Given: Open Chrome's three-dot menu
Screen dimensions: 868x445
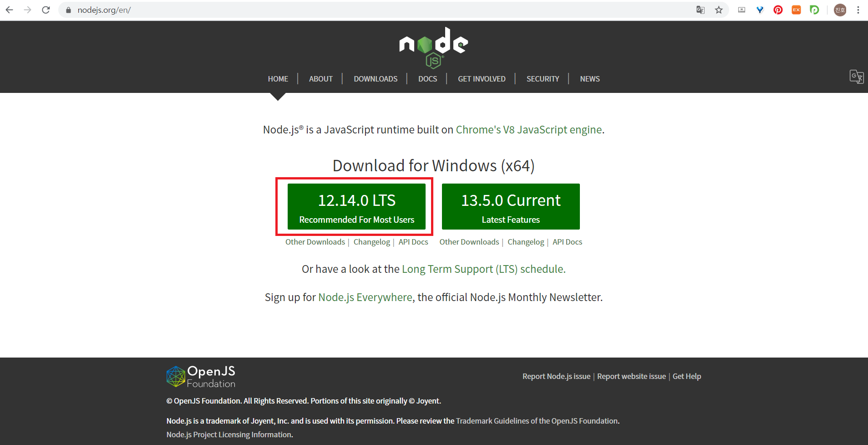Looking at the screenshot, I should 858,10.
